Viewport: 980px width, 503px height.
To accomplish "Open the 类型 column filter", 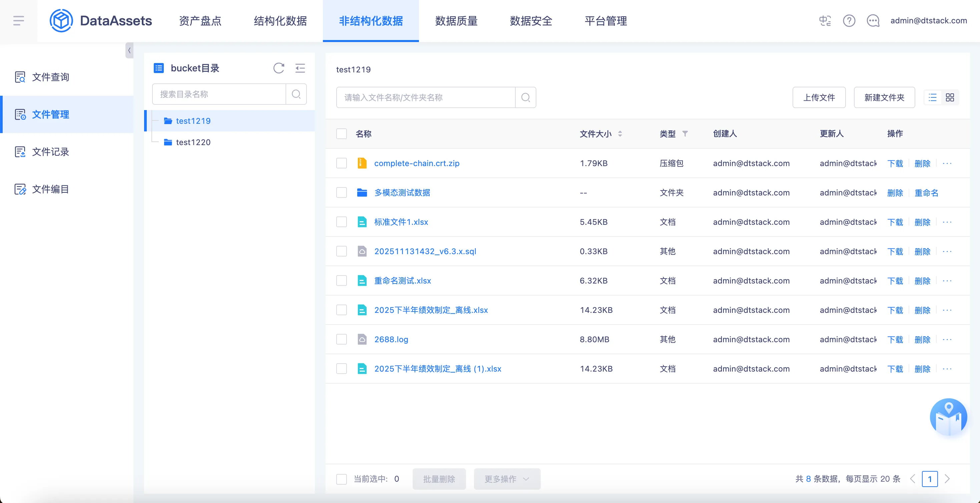I will (x=685, y=134).
